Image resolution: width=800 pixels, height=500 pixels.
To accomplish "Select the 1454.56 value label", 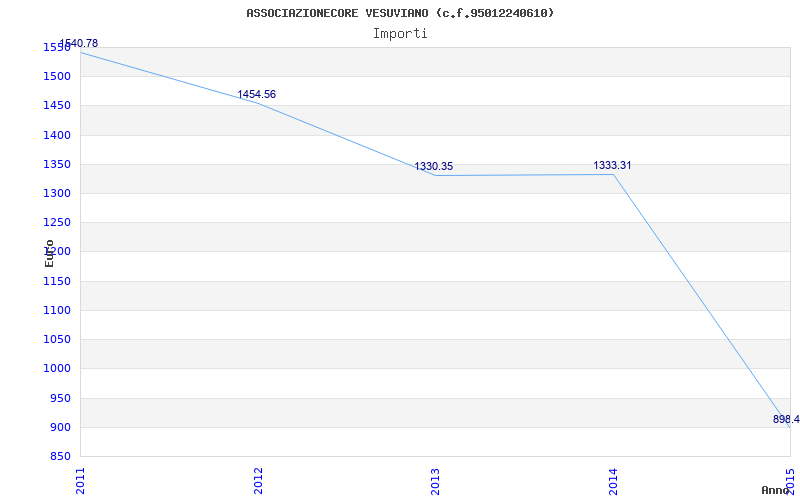I will pos(256,95).
